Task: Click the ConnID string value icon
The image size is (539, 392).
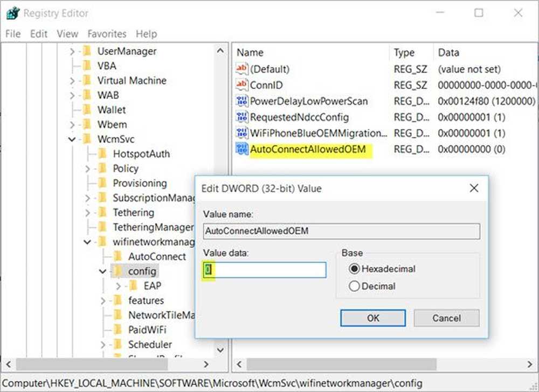Action: tap(241, 85)
